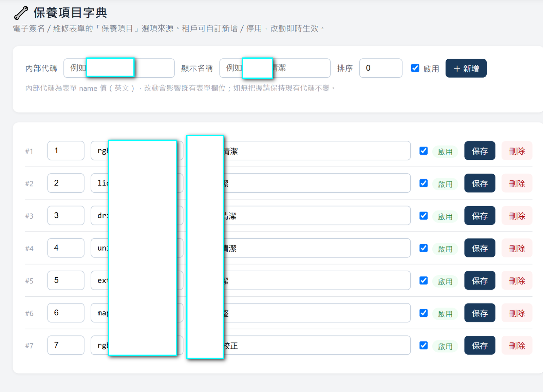
Task: Toggle the enable checkbox for row #7
Action: click(x=424, y=346)
